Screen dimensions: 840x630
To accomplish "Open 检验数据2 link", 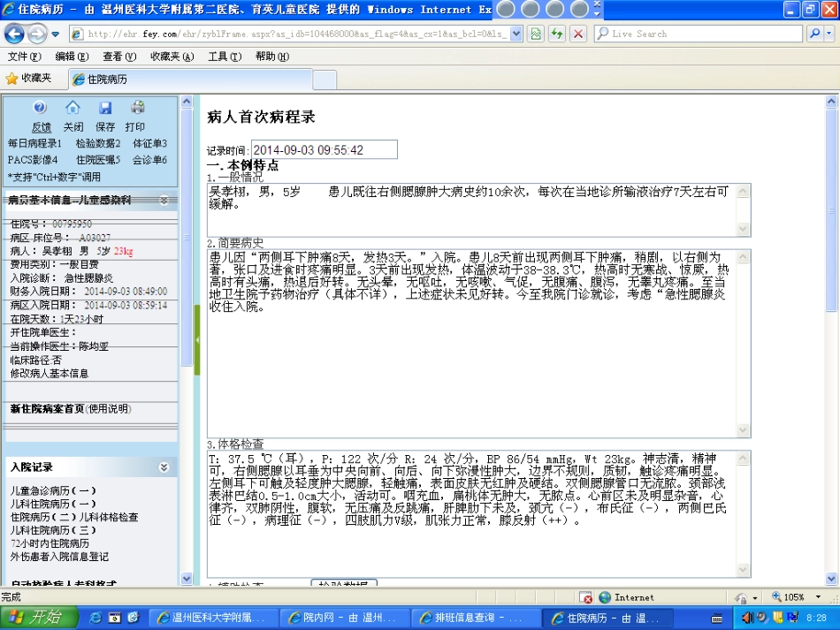I will click(98, 143).
